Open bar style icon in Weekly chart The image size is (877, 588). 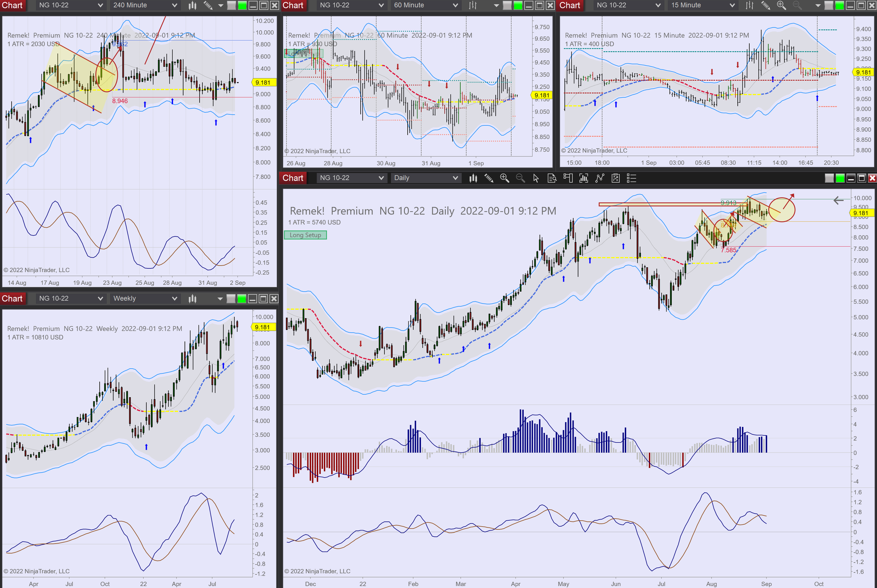192,299
